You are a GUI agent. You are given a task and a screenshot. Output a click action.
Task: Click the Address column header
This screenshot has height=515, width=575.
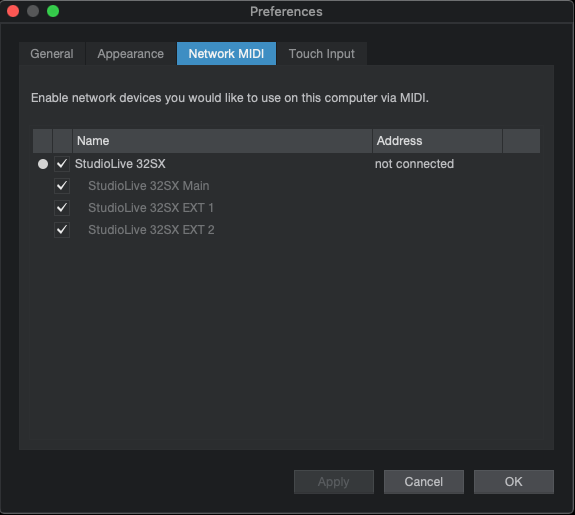click(437, 141)
